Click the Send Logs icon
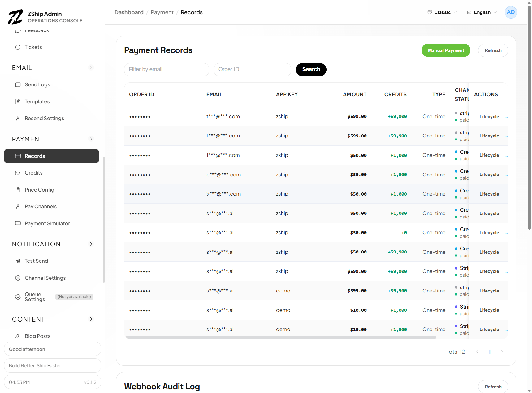The width and height of the screenshot is (532, 393). 18,84
